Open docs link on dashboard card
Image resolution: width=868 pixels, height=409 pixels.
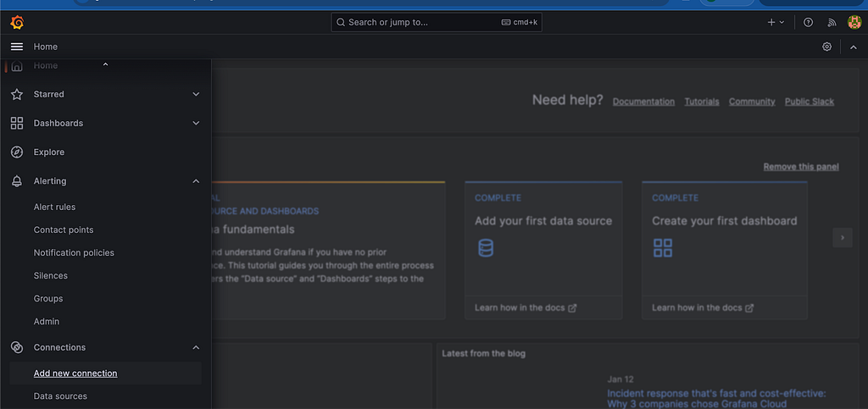(703, 308)
